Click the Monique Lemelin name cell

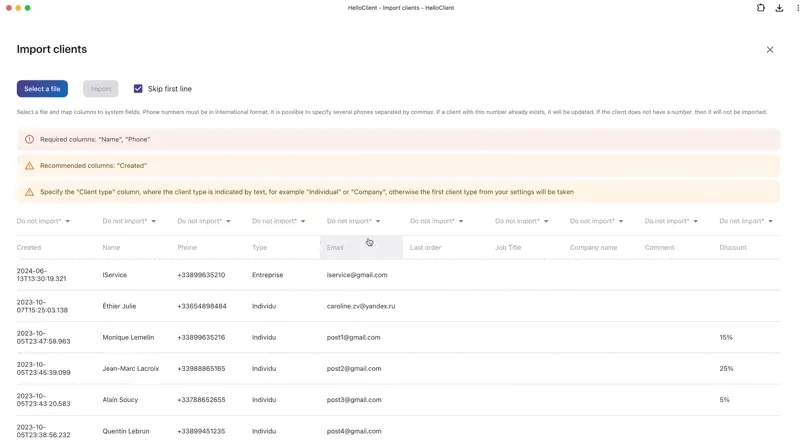128,337
